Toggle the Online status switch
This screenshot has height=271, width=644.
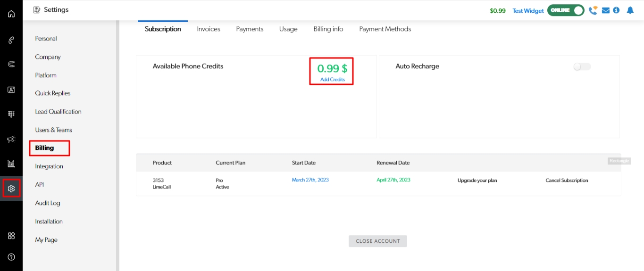[565, 10]
